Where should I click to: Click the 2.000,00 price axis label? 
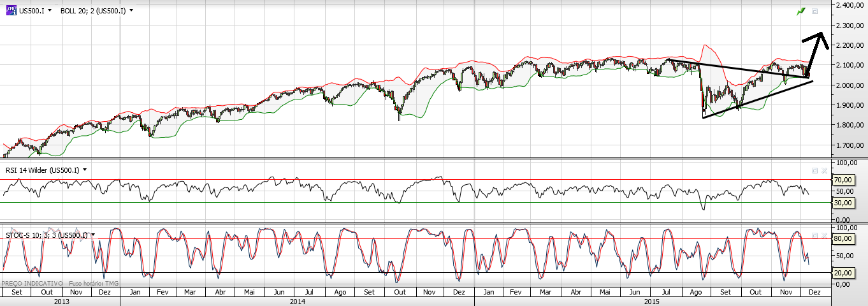click(x=850, y=85)
